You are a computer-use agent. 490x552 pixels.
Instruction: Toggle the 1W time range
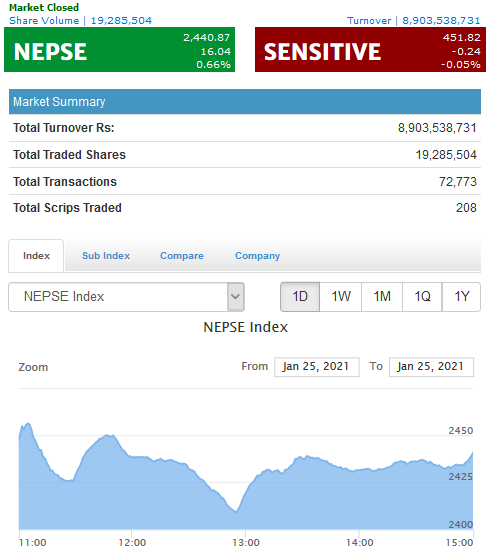pos(341,297)
